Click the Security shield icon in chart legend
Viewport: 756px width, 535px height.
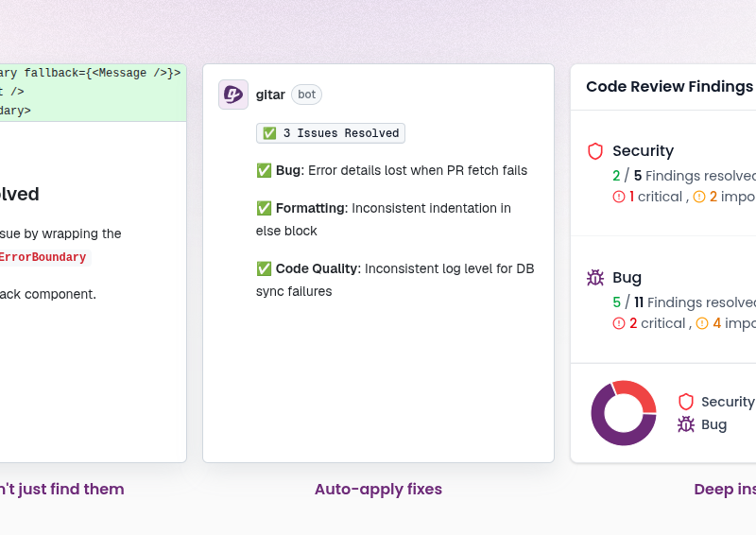point(686,402)
